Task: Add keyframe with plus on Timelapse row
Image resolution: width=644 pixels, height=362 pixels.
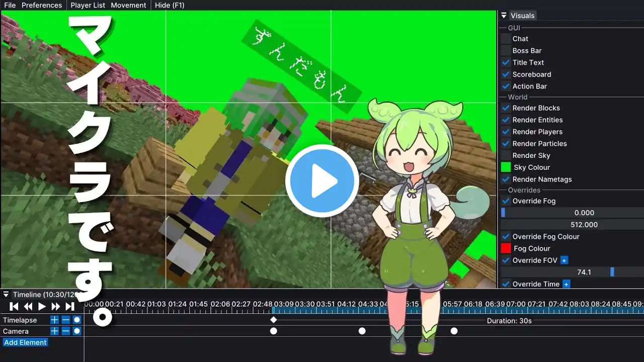Action: [55, 320]
